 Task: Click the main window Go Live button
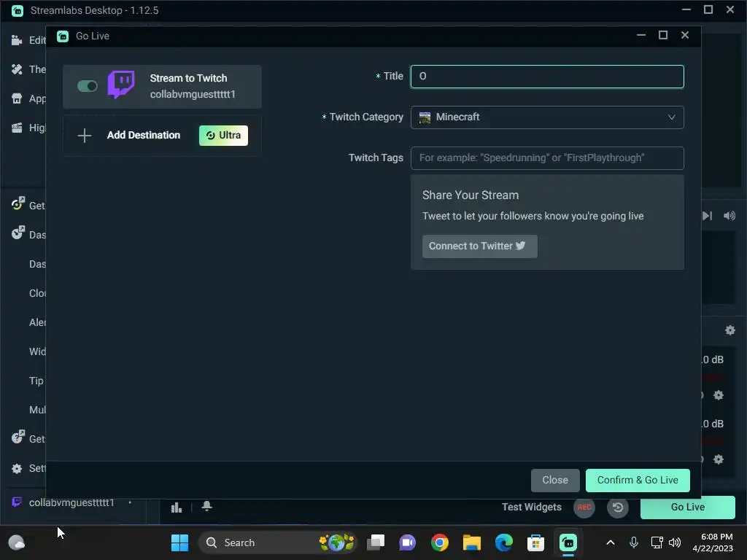(x=687, y=507)
